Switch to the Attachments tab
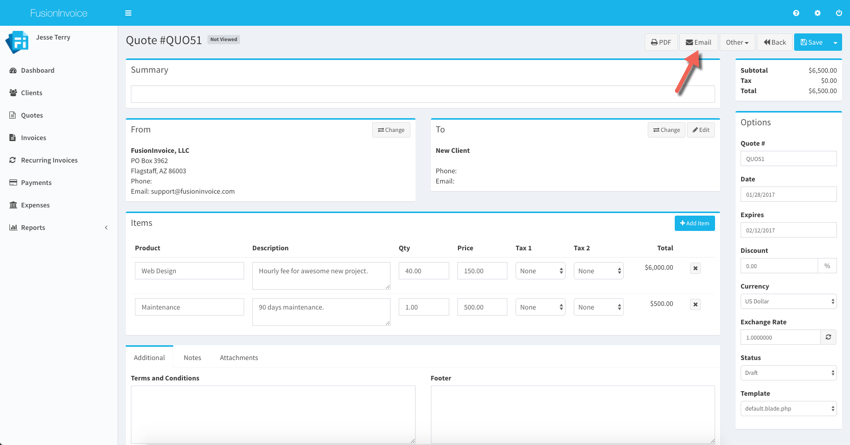The width and height of the screenshot is (850, 445). [x=239, y=357]
